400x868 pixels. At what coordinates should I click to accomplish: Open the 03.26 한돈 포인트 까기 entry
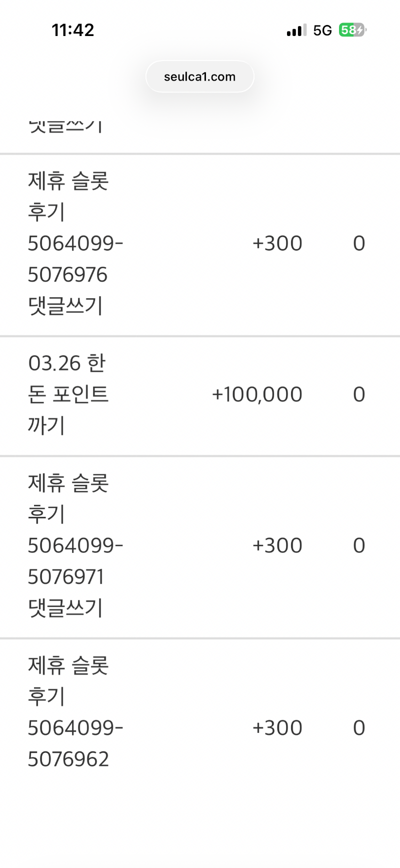click(x=68, y=394)
